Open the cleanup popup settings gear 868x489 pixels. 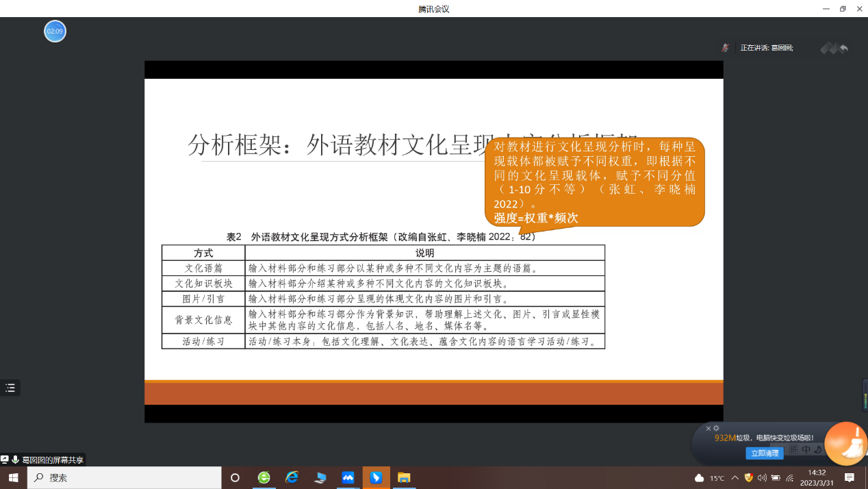(x=717, y=428)
